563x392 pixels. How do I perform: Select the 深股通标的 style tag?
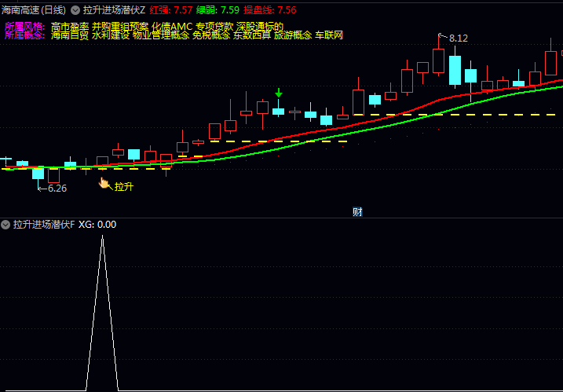click(260, 27)
